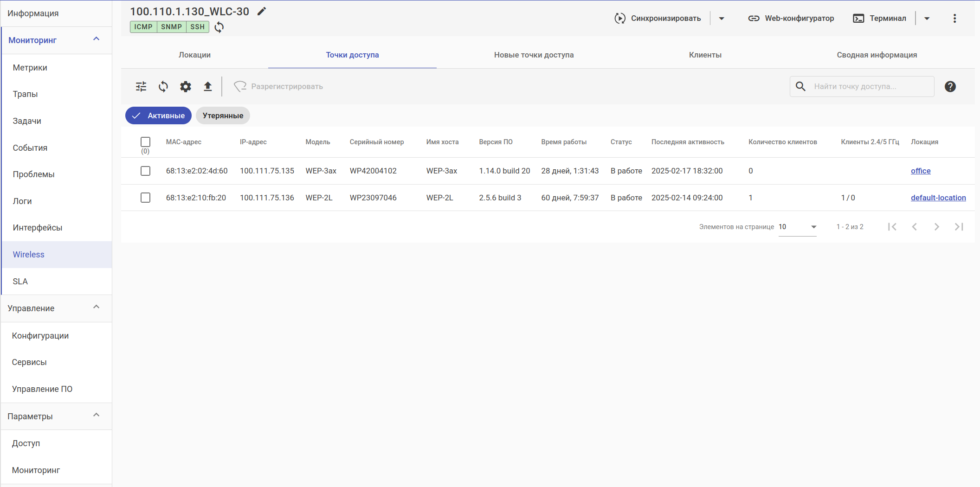Open the three-dot more options menu
This screenshot has width=980, height=487.
point(954,18)
